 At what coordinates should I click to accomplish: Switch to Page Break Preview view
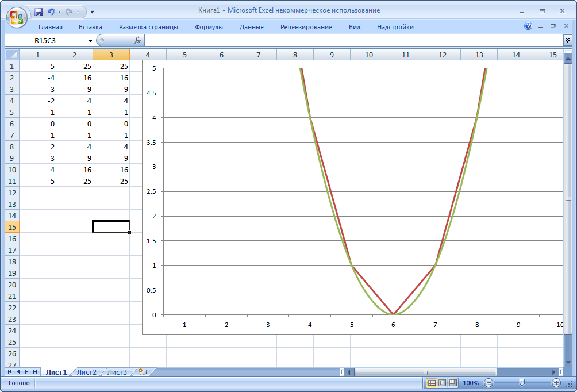[x=452, y=383]
